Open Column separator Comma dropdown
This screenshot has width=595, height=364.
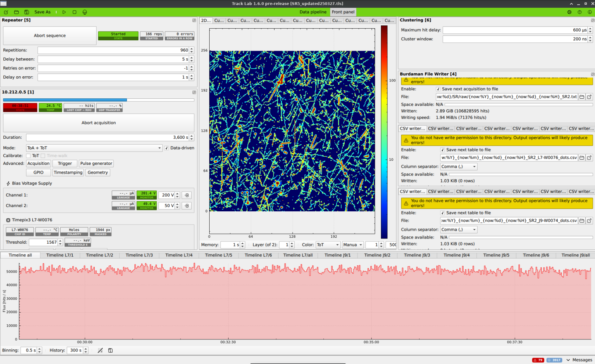click(x=458, y=167)
